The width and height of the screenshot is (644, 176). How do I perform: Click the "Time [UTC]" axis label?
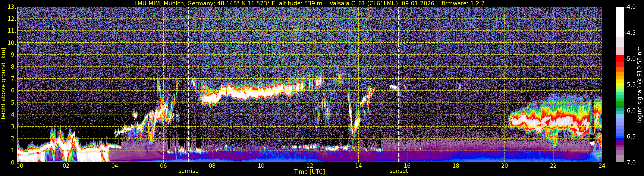(x=310, y=172)
